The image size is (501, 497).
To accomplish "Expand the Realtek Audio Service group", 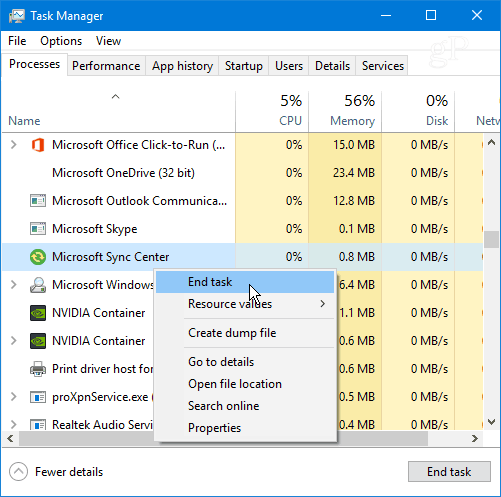I will (x=13, y=424).
